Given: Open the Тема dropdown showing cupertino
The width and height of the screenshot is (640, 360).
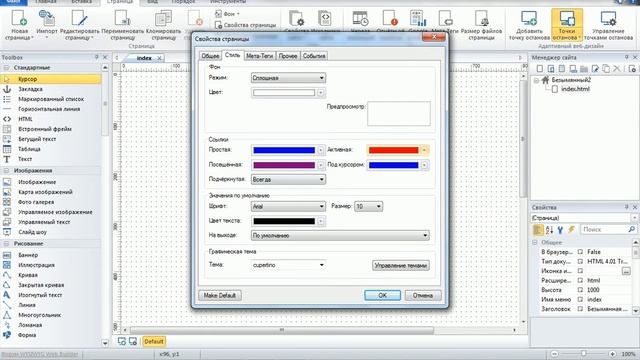Looking at the screenshot, I should click(x=288, y=265).
